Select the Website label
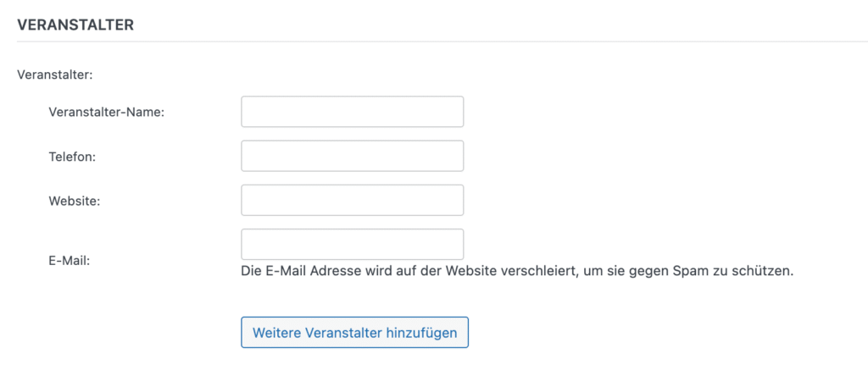Screen dimensions: 868x376 75,201
